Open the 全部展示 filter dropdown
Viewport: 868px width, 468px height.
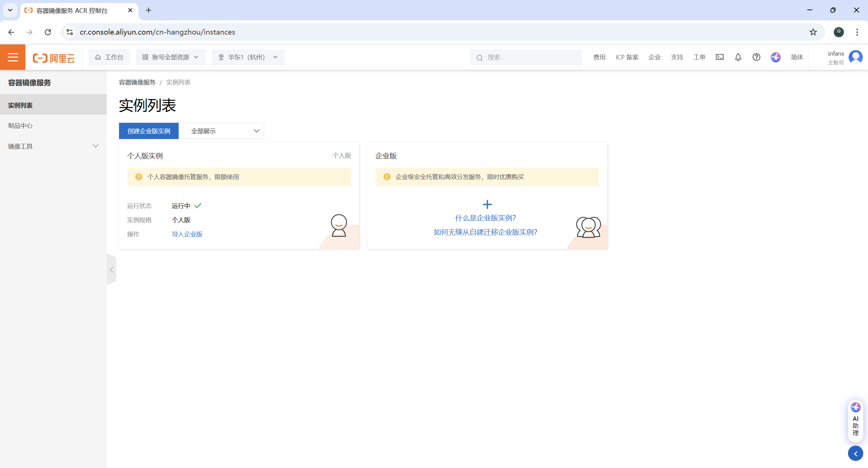[x=223, y=131]
